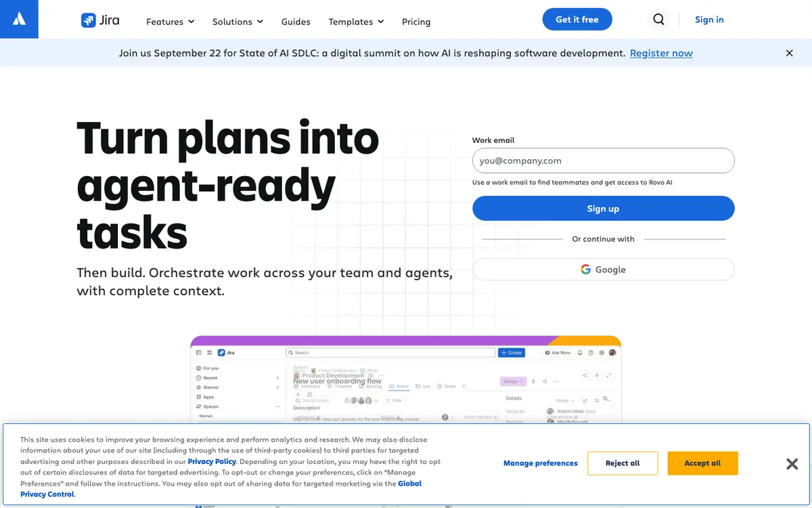Click the Jira logo inside the product preview

pos(227,353)
